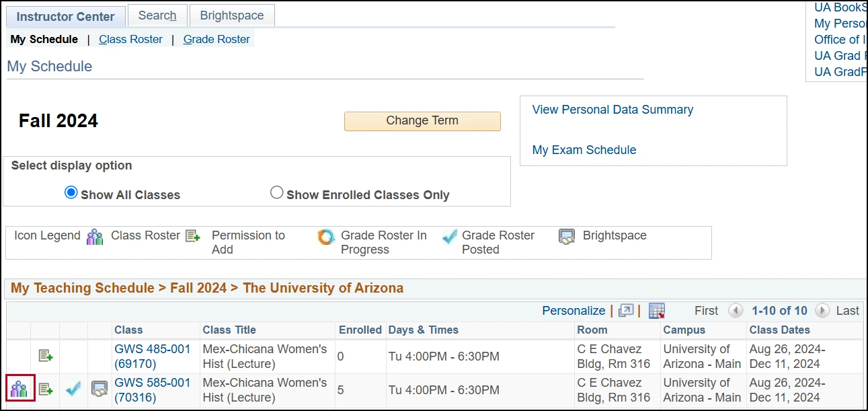
Task: Open GWS 485-001 (69170) class link
Action: (x=153, y=357)
